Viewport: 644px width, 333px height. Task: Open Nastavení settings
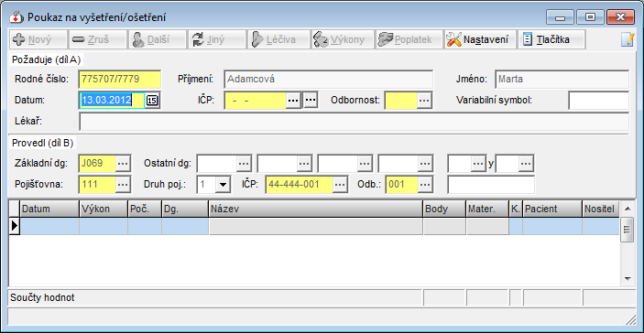(x=480, y=39)
